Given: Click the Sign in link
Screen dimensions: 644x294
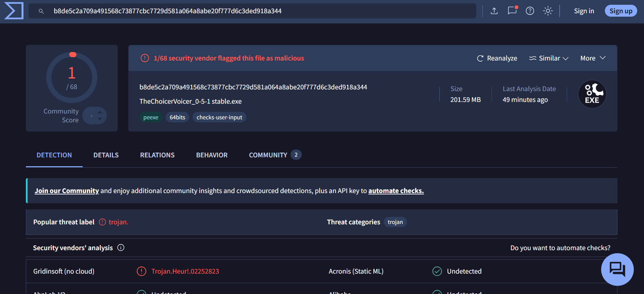Looking at the screenshot, I should 584,11.
